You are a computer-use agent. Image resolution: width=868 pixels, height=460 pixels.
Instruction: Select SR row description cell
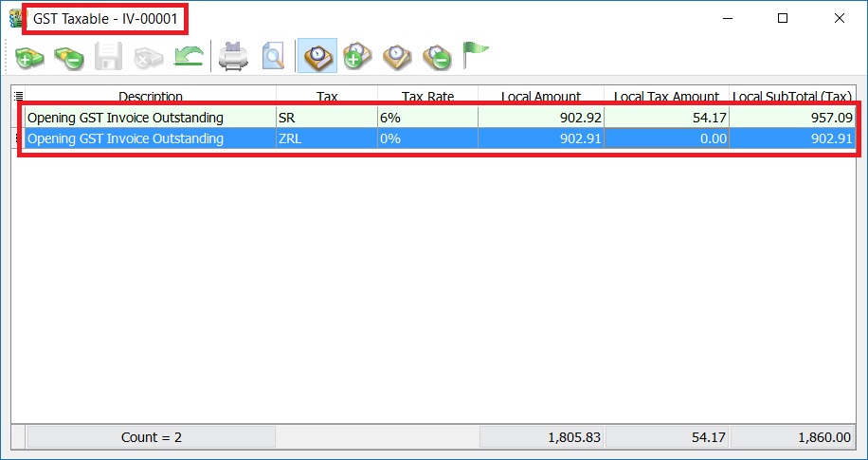(x=151, y=118)
